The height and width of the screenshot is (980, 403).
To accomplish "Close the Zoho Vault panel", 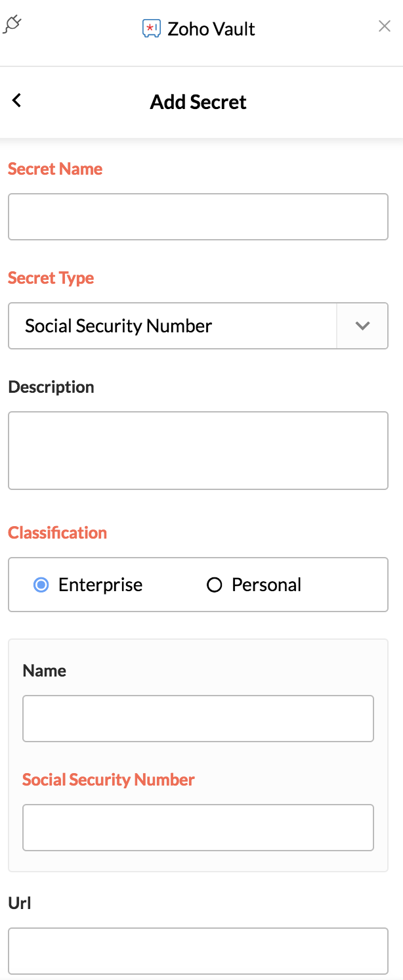I will 385,26.
